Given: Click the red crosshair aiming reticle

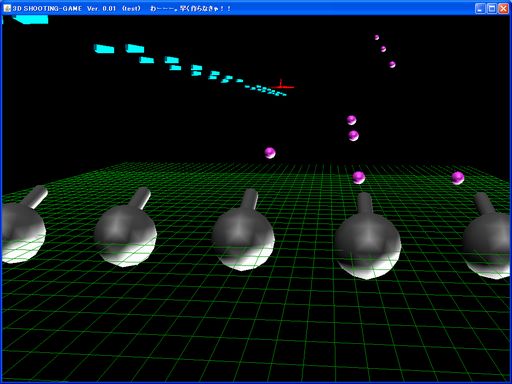Looking at the screenshot, I should tap(282, 86).
